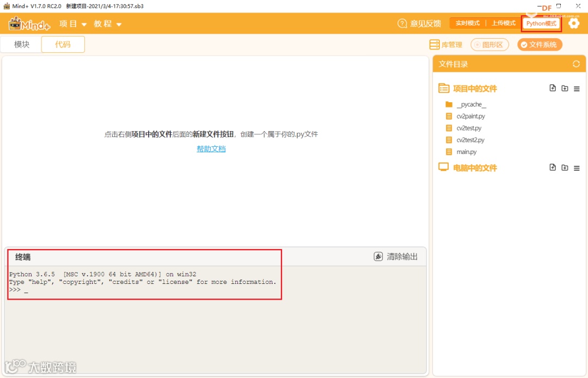Click the _pycache_ folder icon
The width and height of the screenshot is (588, 378).
(x=449, y=104)
